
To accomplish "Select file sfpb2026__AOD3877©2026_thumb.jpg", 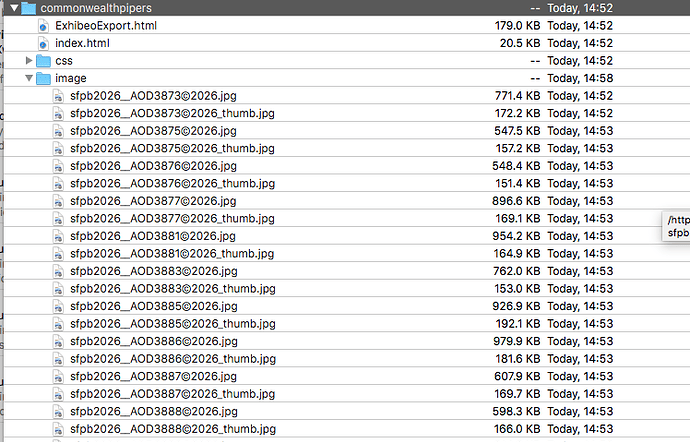I will pos(172,219).
